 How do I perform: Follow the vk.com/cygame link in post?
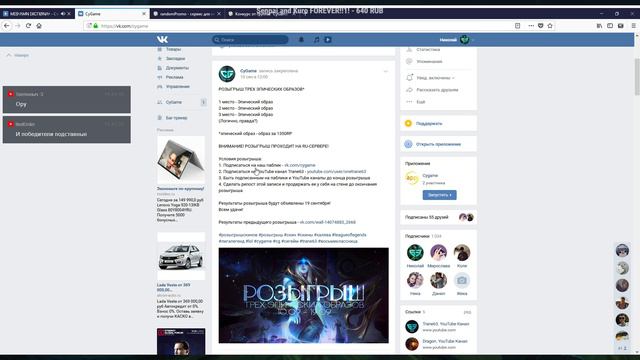(x=300, y=165)
